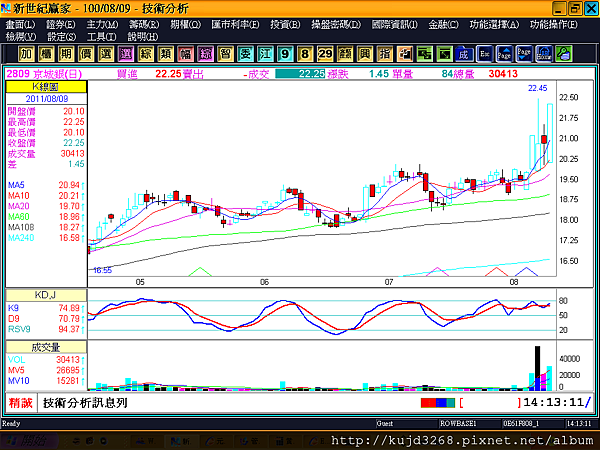This screenshot has height=450, width=600.
Task: Open the 設定(S) menu
Action: click(x=62, y=37)
